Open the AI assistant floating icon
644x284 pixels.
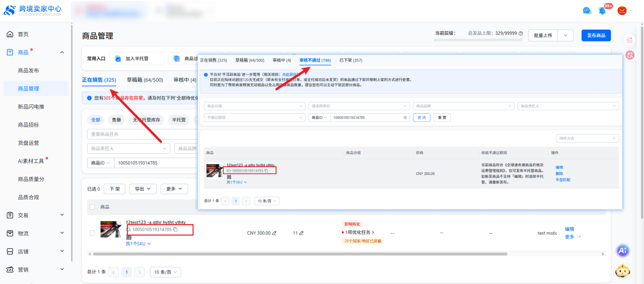pyautogui.click(x=622, y=251)
